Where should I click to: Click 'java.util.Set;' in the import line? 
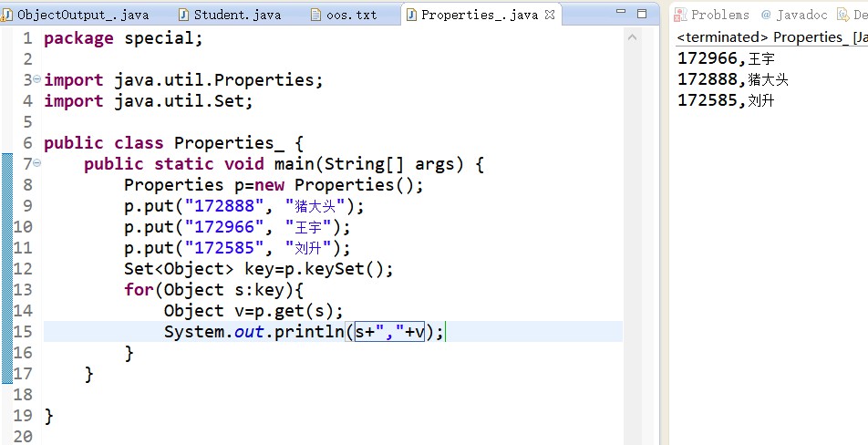coord(183,101)
